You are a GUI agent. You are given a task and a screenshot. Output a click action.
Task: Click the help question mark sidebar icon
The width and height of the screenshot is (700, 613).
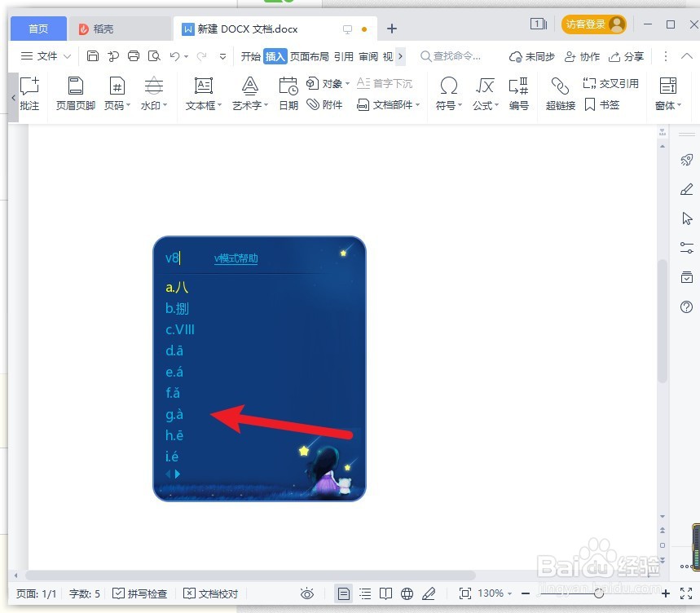(687, 306)
